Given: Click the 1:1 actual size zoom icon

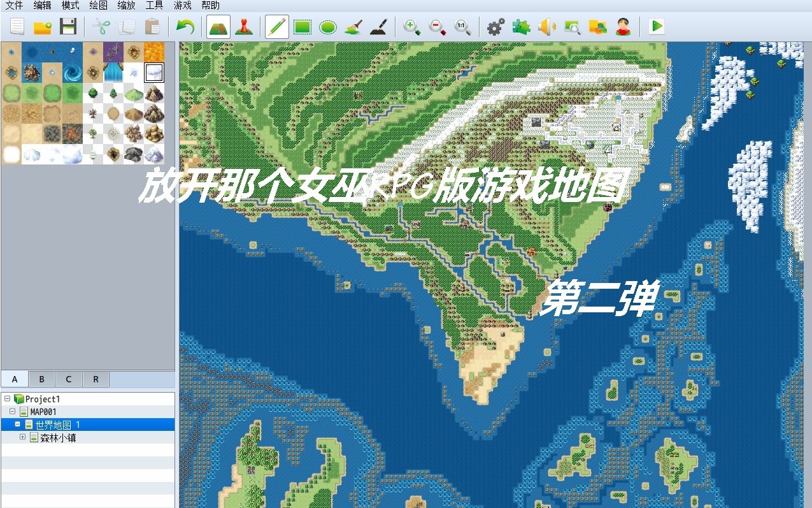Looking at the screenshot, I should tap(463, 27).
